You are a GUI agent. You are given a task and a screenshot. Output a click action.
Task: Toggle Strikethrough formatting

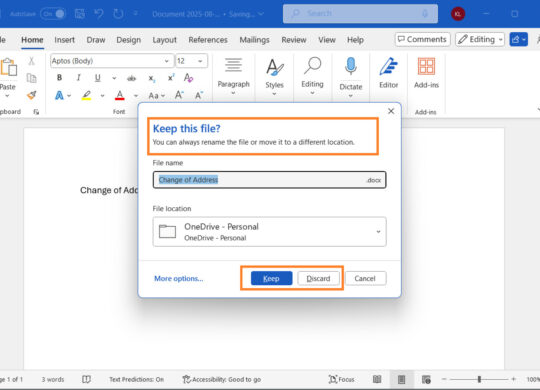(131, 78)
